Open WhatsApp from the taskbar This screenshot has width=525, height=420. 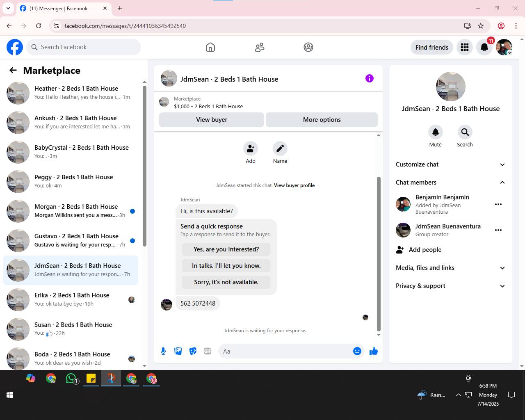(71, 378)
